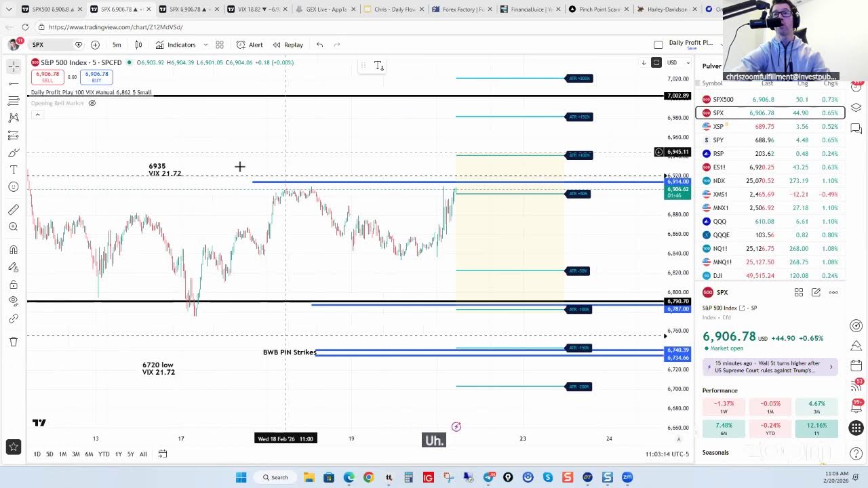This screenshot has height=488, width=868.
Task: Open details grid icon beside SPX
Action: [x=799, y=292]
